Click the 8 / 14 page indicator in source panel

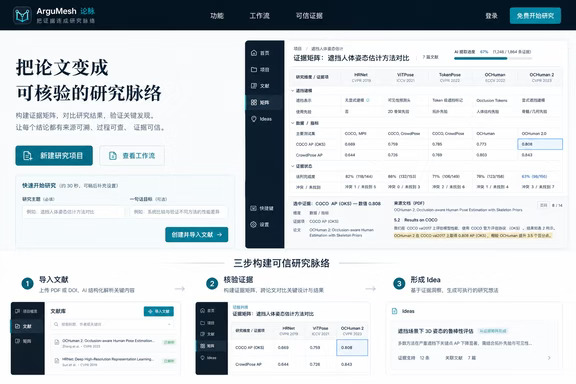tap(557, 205)
